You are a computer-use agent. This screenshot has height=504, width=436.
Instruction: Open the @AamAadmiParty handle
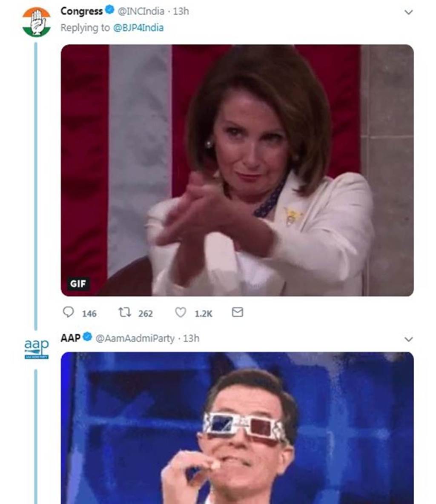[x=135, y=338]
